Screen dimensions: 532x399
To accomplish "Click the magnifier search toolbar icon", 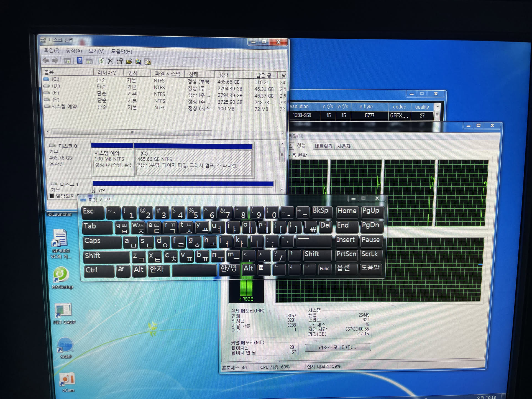I will pyautogui.click(x=138, y=62).
